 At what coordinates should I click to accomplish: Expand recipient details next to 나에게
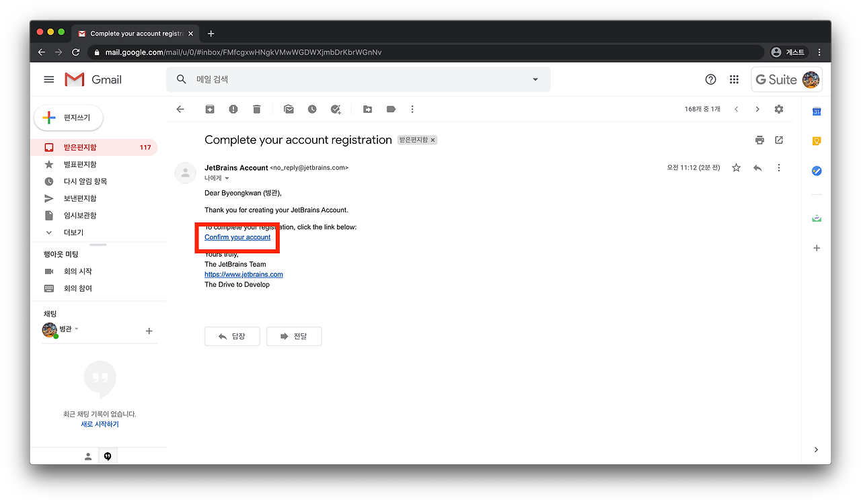(227, 178)
